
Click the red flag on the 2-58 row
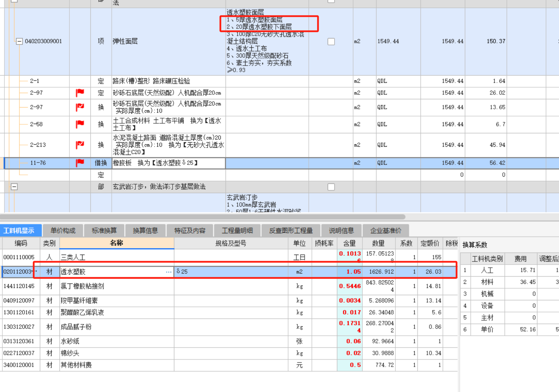[80, 124]
